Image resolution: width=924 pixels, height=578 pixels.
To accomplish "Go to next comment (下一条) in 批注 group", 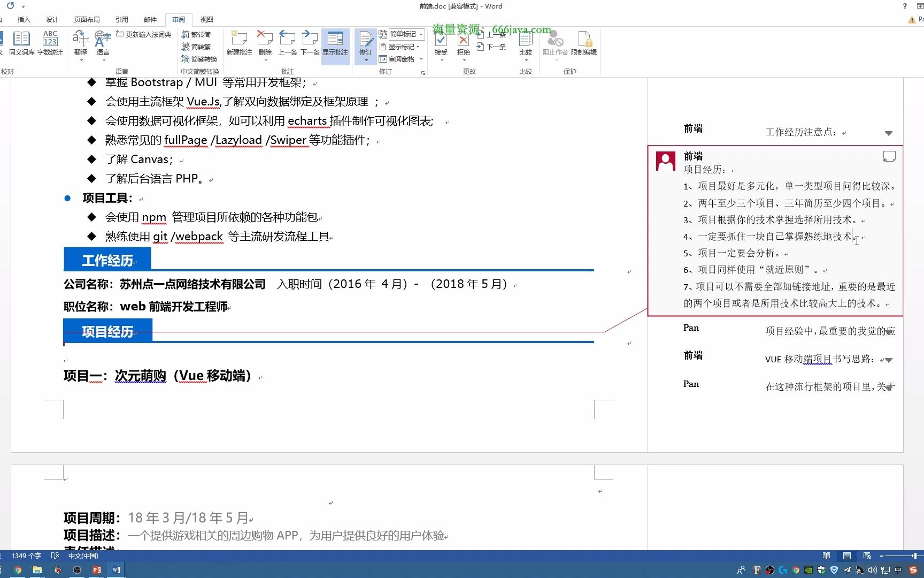I will (x=310, y=43).
